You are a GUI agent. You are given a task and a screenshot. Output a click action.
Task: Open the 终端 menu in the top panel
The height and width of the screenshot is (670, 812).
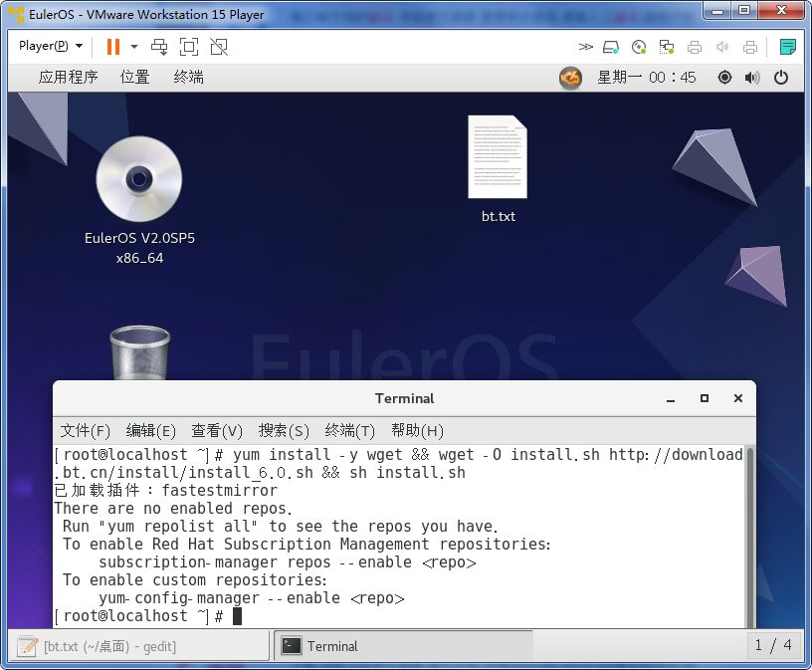(x=188, y=78)
